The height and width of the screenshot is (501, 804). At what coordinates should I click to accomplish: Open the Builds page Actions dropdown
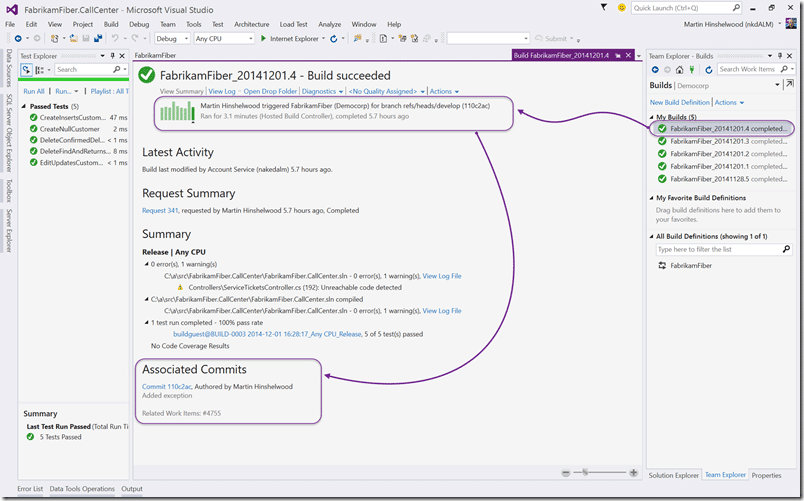tap(729, 103)
